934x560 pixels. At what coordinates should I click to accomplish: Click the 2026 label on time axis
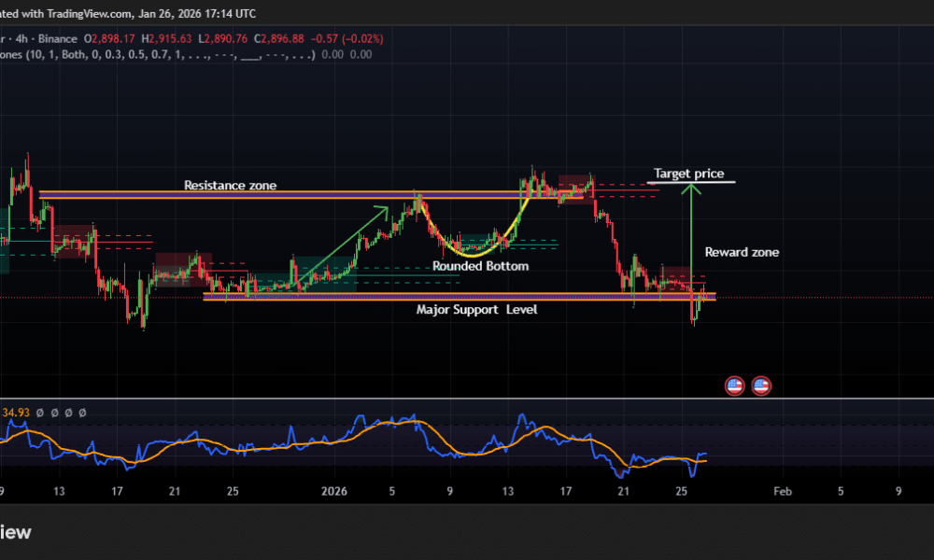click(334, 491)
